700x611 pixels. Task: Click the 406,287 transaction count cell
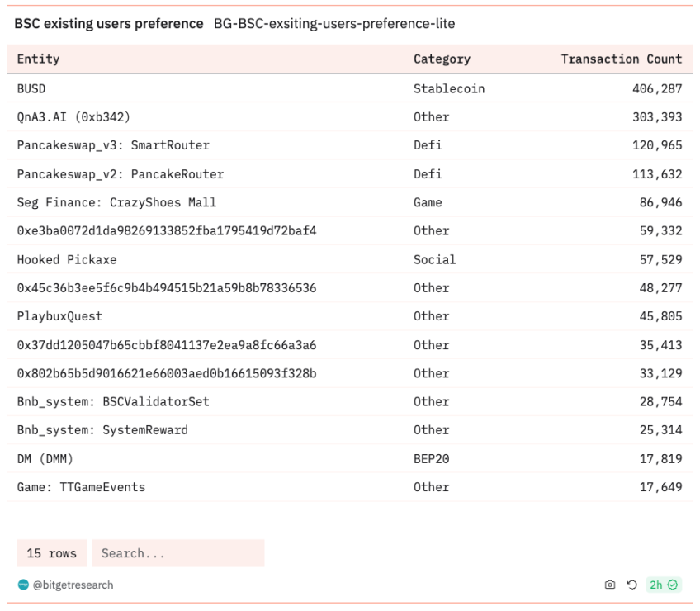[657, 88]
